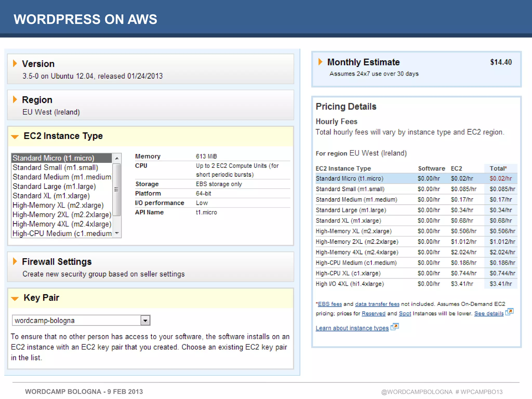Select Standard Large (m1.large) in list
Viewport: 532px width, 399px height.
[62, 186]
